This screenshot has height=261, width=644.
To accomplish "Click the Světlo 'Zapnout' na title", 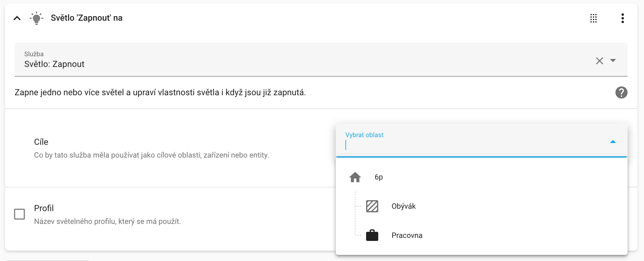I will 87,18.
